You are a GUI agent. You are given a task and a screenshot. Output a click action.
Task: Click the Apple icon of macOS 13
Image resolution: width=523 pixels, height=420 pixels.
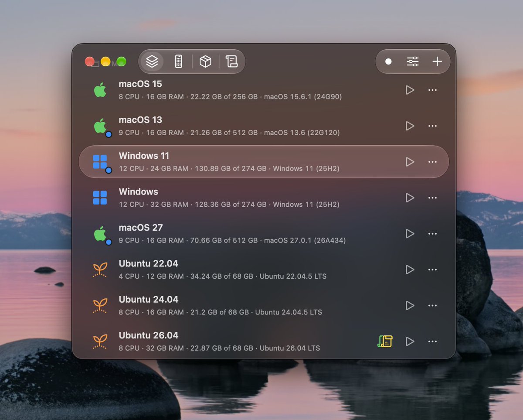click(x=100, y=126)
